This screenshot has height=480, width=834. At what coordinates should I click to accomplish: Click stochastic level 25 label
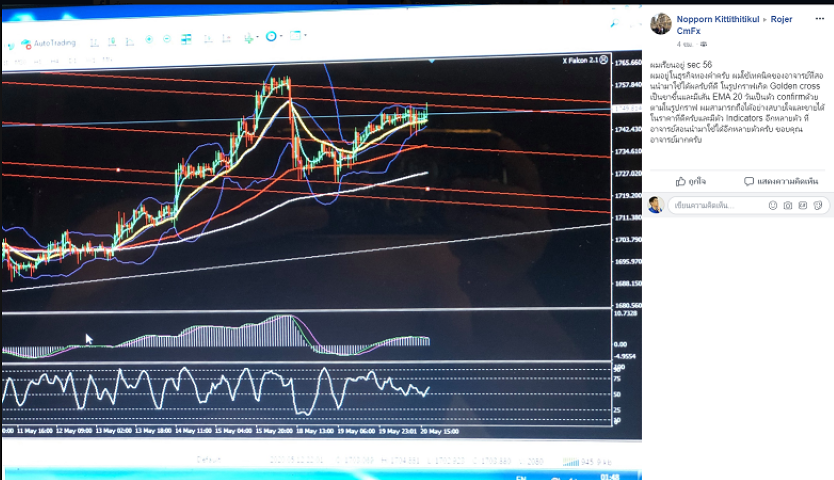[x=618, y=410]
